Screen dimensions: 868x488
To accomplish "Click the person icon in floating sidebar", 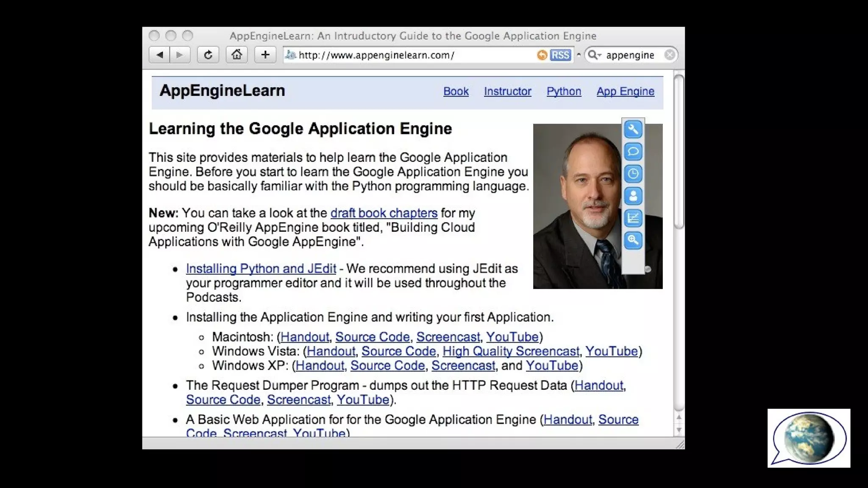I will pos(633,196).
